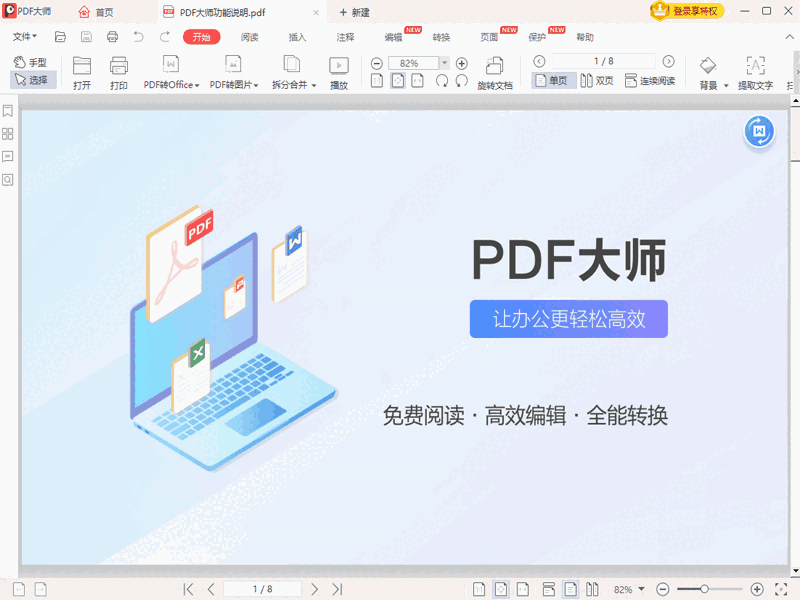Jump to last page in status bar
The width and height of the screenshot is (800, 600).
(337, 589)
